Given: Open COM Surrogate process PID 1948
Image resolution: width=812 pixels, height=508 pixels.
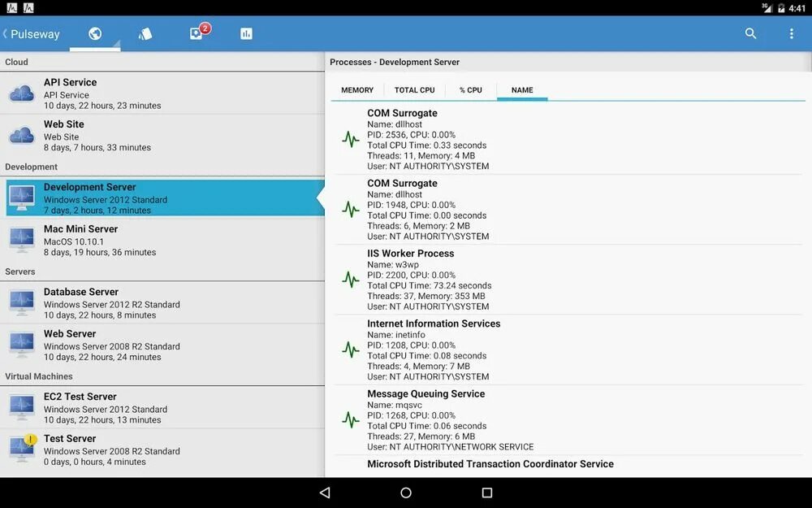Looking at the screenshot, I should pos(568,210).
